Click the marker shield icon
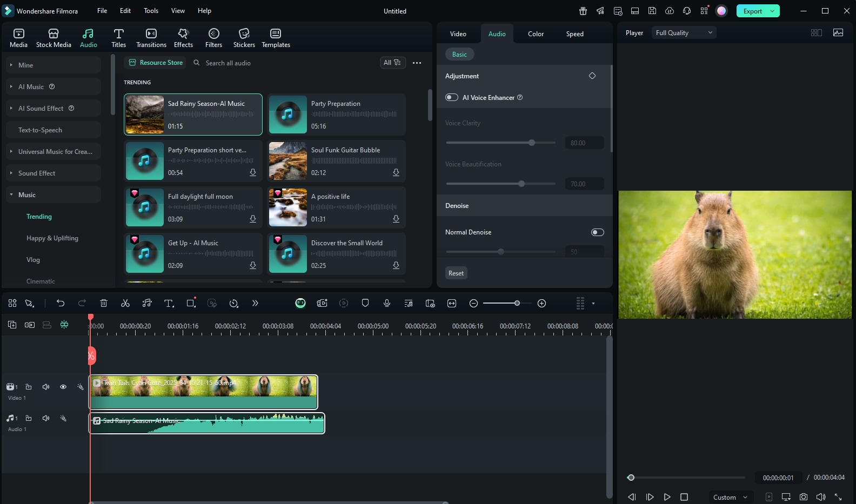 click(365, 304)
